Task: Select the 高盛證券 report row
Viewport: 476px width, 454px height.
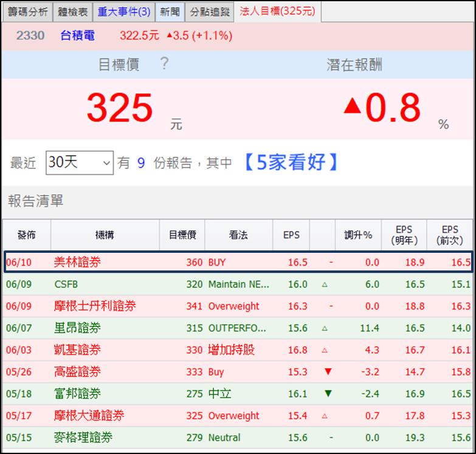Action: pos(238,371)
